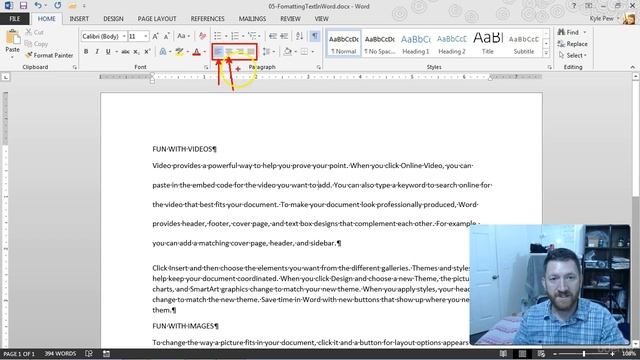
Task: Copy the selected text
Action: 36,44
